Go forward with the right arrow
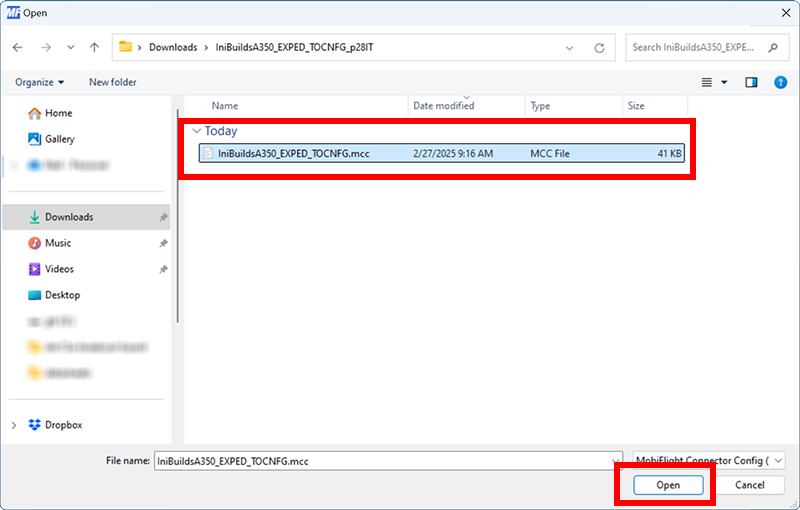This screenshot has height=510, width=800. [x=46, y=47]
